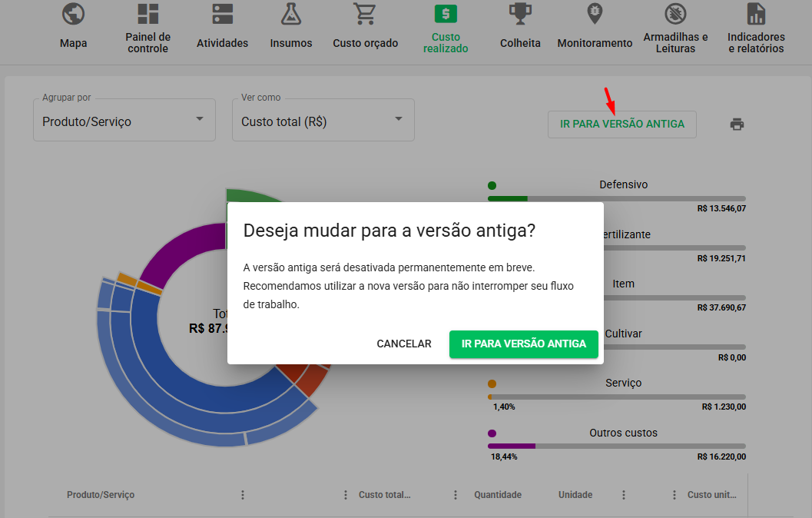Viewport: 812px width, 518px height.
Task: Select the Custo orçado cart icon
Action: (365, 14)
